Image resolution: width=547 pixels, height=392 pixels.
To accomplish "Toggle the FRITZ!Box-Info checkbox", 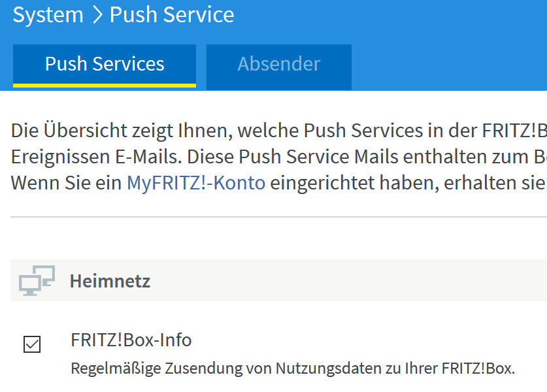I will pyautogui.click(x=32, y=344).
